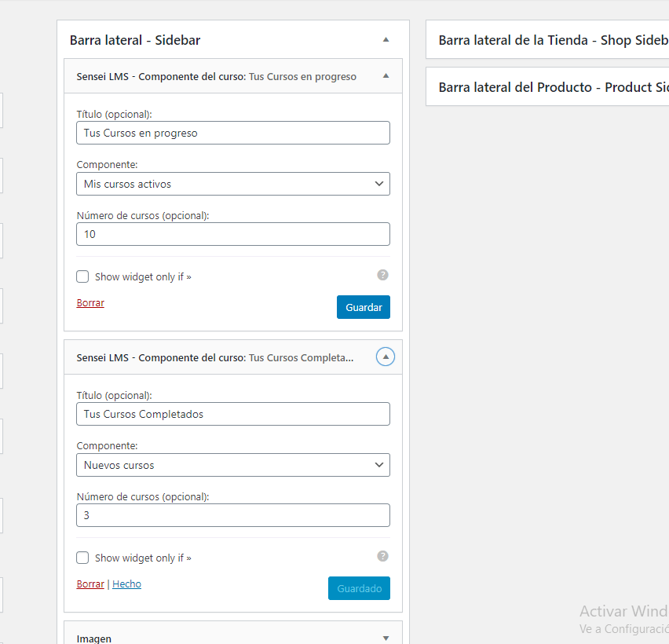This screenshot has height=644, width=669.
Task: Click the Tus Cursos Completa... widget header title
Action: (215, 357)
